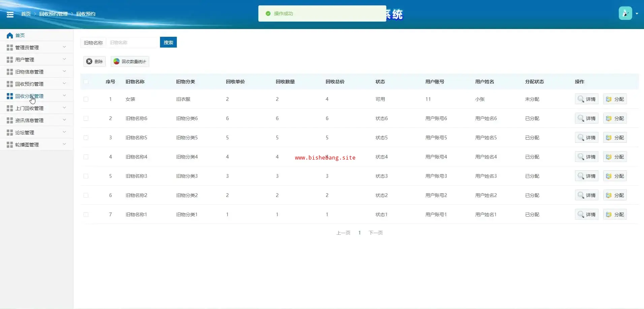The width and height of the screenshot is (644, 309).
Task: Select 论坛管理 in the sidebar
Action: coord(25,133)
